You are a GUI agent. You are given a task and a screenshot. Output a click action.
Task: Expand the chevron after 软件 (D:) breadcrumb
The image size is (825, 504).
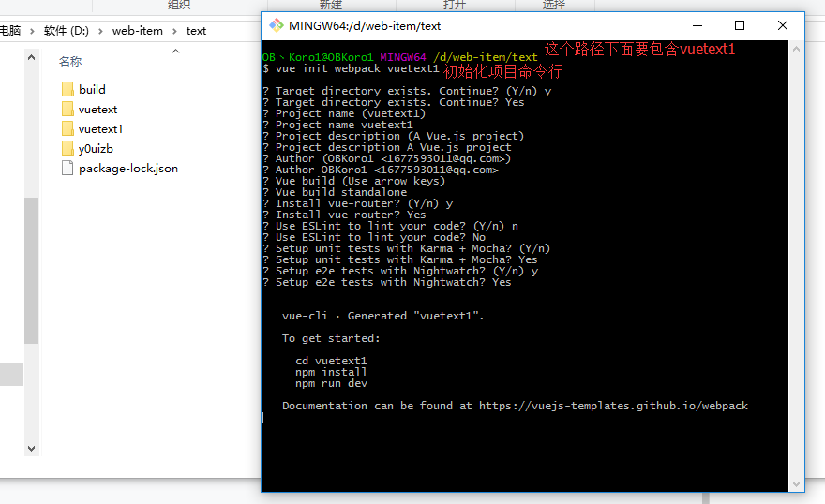point(100,32)
